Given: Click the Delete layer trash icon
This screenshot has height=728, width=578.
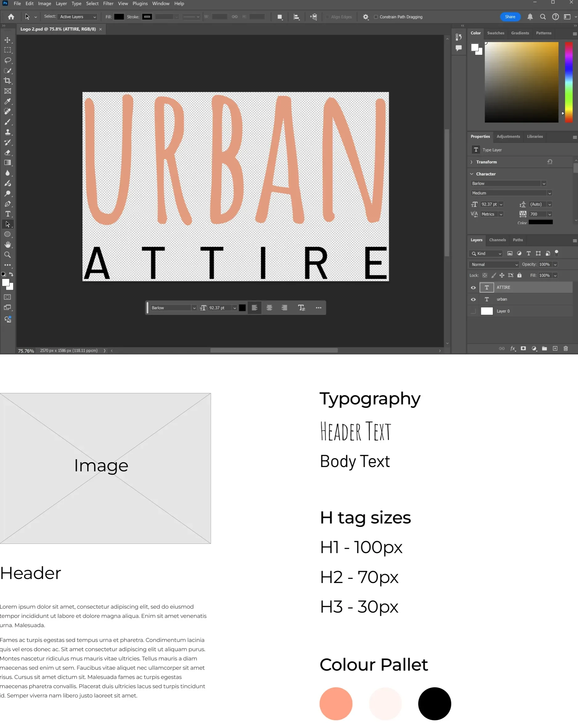Looking at the screenshot, I should [566, 349].
